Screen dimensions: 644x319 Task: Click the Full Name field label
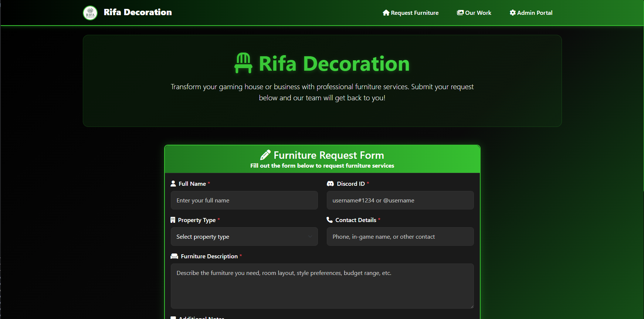(192, 184)
